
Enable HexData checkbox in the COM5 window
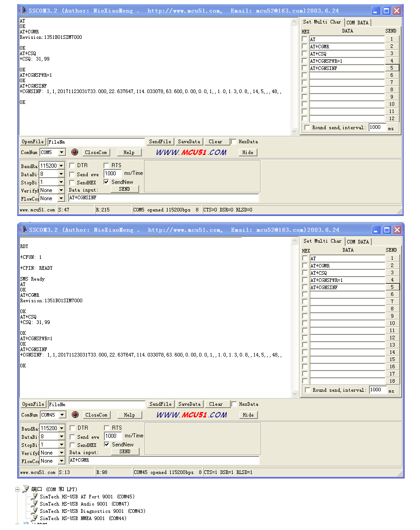(233, 141)
